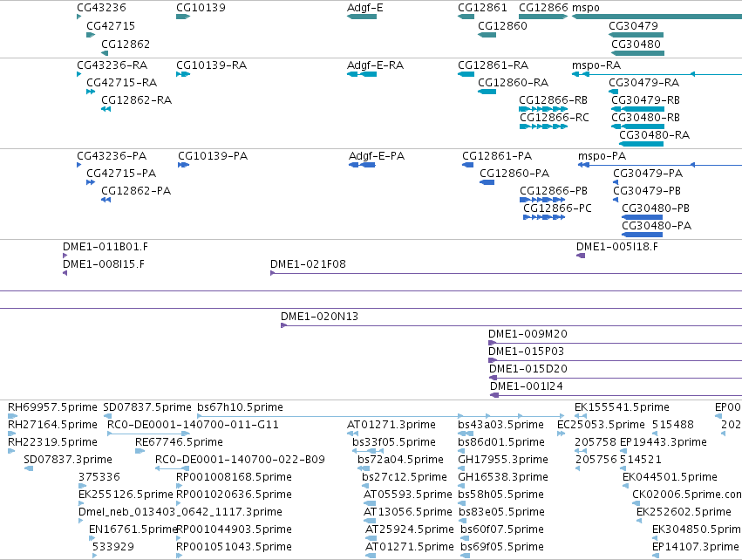Viewport: 742px width, 560px height.
Task: Click the CG43236 gene label
Action: (101, 8)
